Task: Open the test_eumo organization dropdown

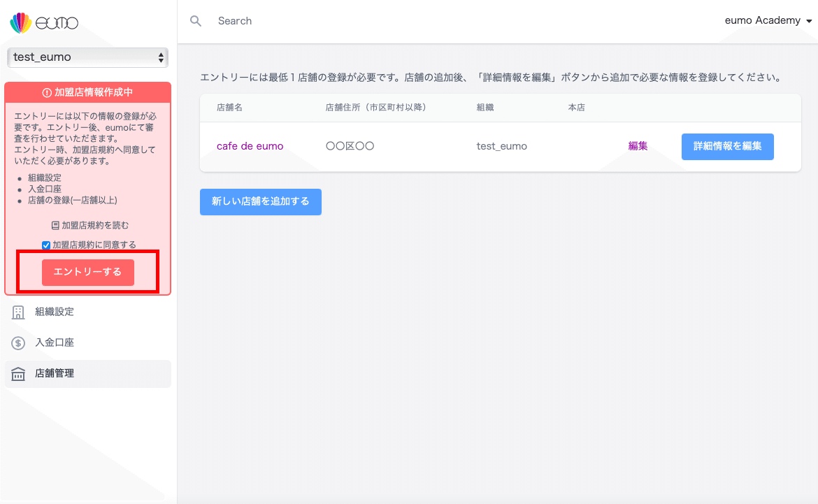Action: pyautogui.click(x=87, y=57)
